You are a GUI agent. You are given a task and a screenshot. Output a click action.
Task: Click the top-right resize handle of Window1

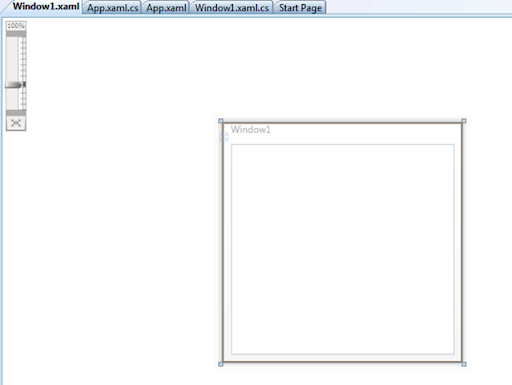point(464,121)
